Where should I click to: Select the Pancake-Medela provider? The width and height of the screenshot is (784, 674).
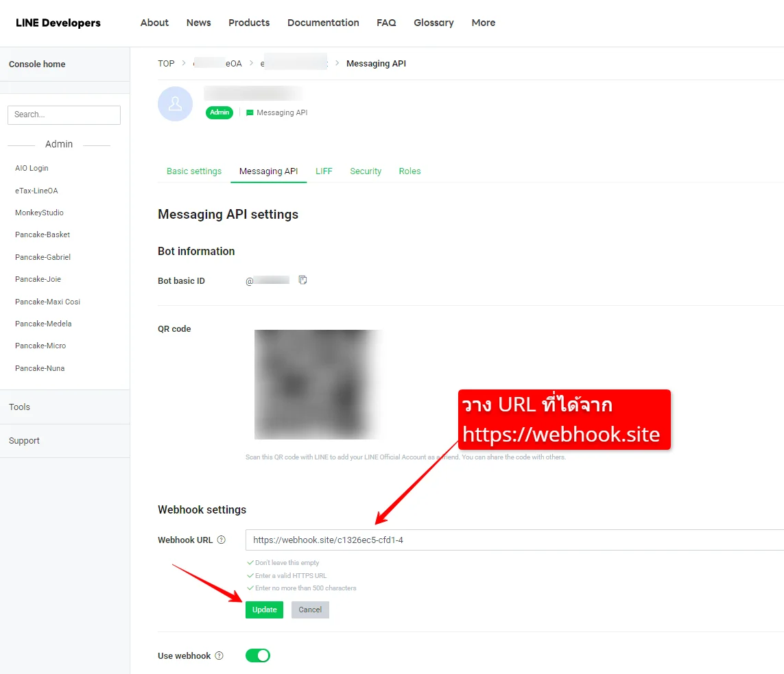point(43,323)
